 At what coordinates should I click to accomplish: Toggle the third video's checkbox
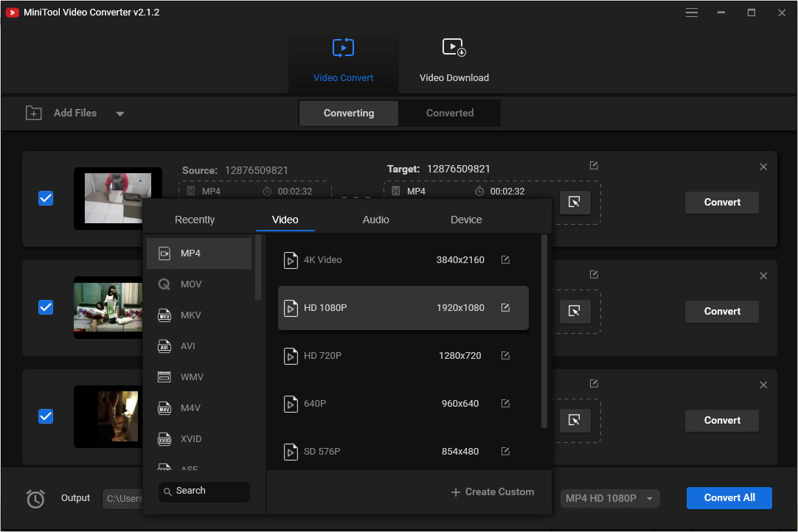click(x=46, y=416)
